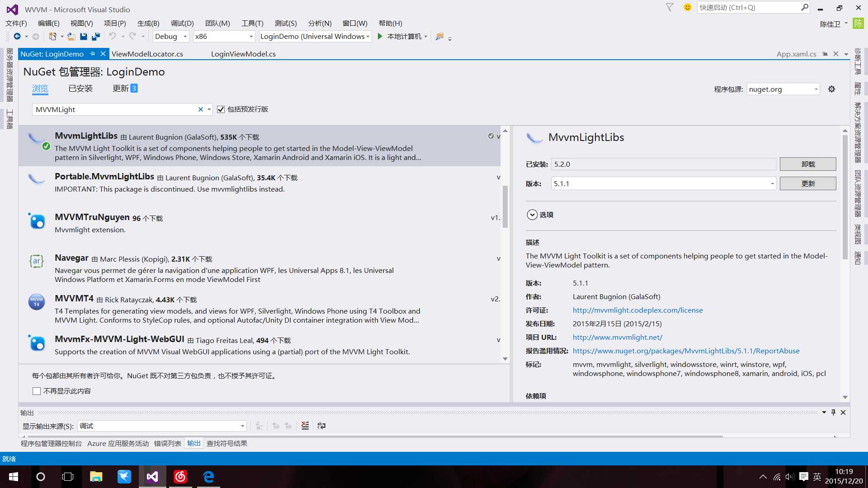Open the Debug configuration dropdown
Screen dimensions: 868x488
(171, 37)
